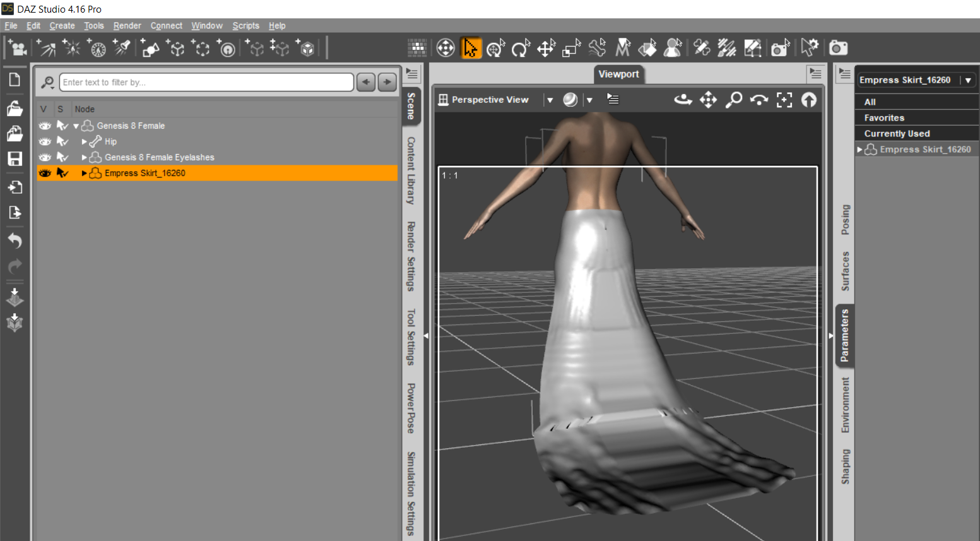
Task: Toggle selectability of Genesis 8 Female Eyelashes
Action: [x=62, y=157]
